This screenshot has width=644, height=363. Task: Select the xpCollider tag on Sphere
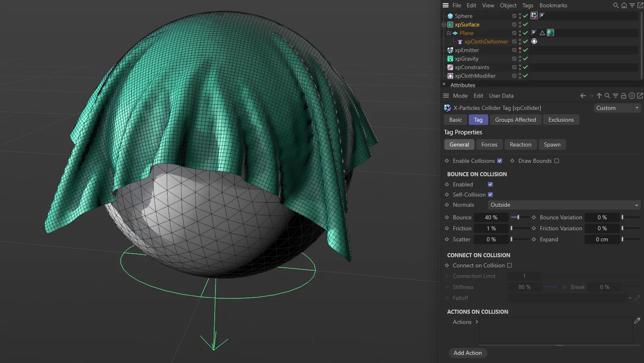tap(534, 15)
